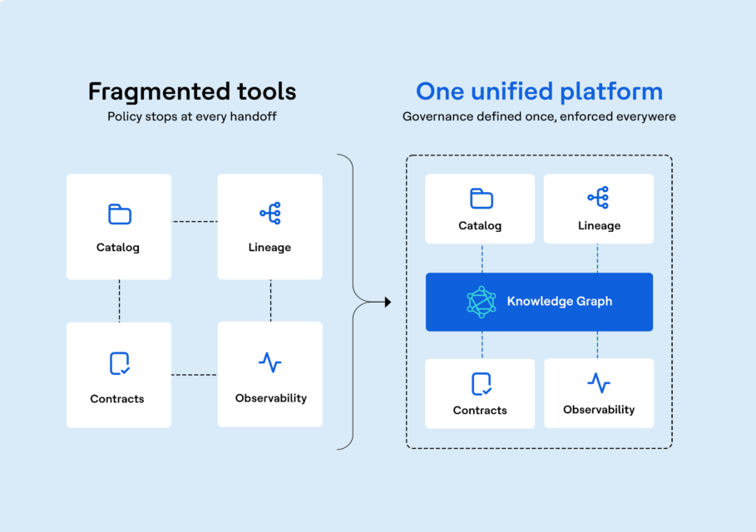Click the Contracts label under Fragmented tools
The width and height of the screenshot is (756, 532).
click(x=117, y=399)
